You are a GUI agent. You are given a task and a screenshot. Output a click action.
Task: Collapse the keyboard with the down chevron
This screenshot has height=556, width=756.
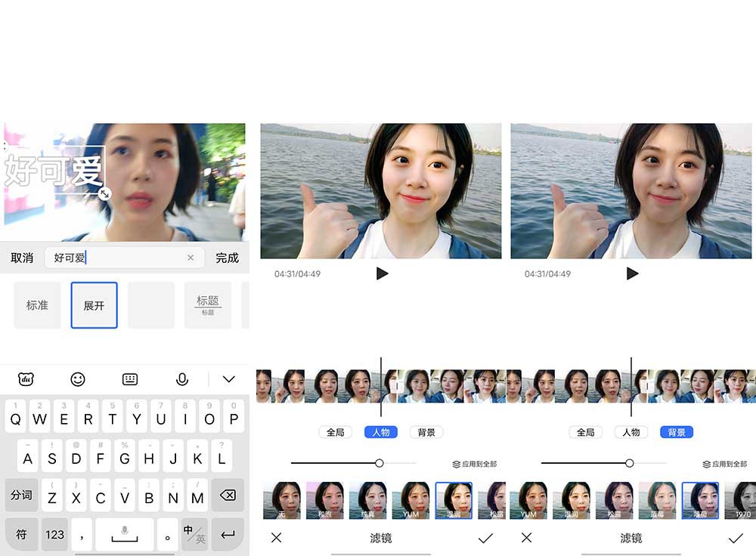pyautogui.click(x=229, y=379)
